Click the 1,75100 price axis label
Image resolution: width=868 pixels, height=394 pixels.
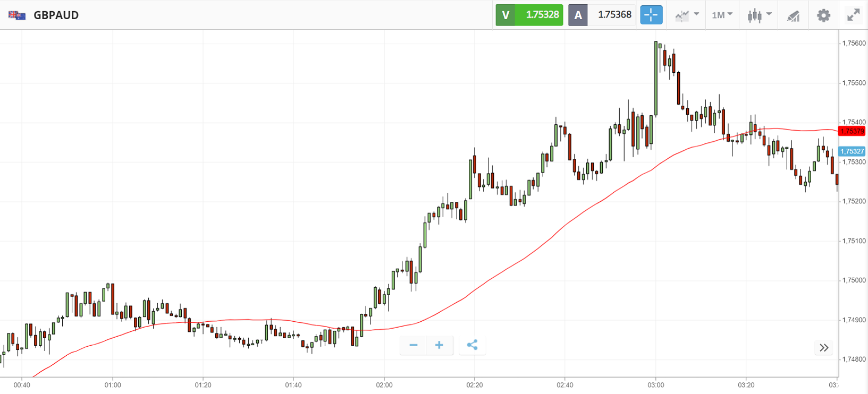click(x=854, y=241)
